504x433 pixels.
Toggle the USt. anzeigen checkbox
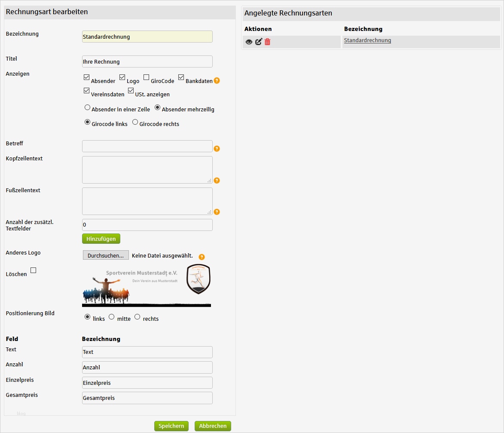click(x=131, y=90)
